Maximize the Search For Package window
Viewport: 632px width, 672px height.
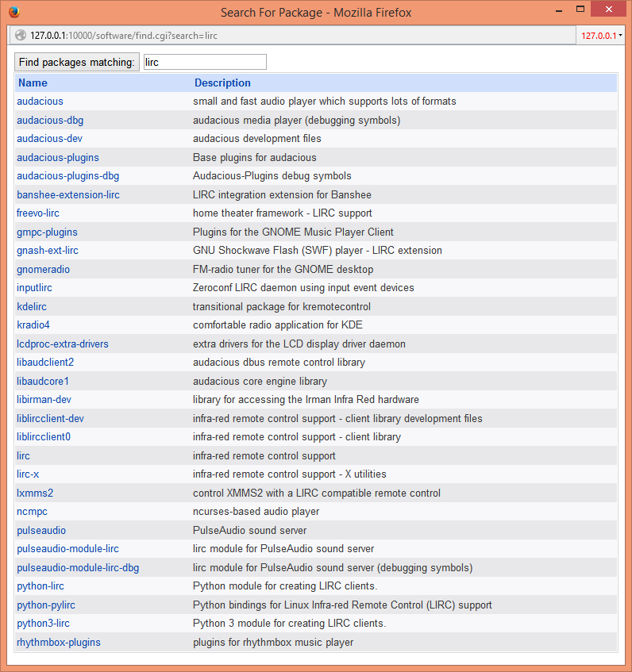pyautogui.click(x=580, y=9)
